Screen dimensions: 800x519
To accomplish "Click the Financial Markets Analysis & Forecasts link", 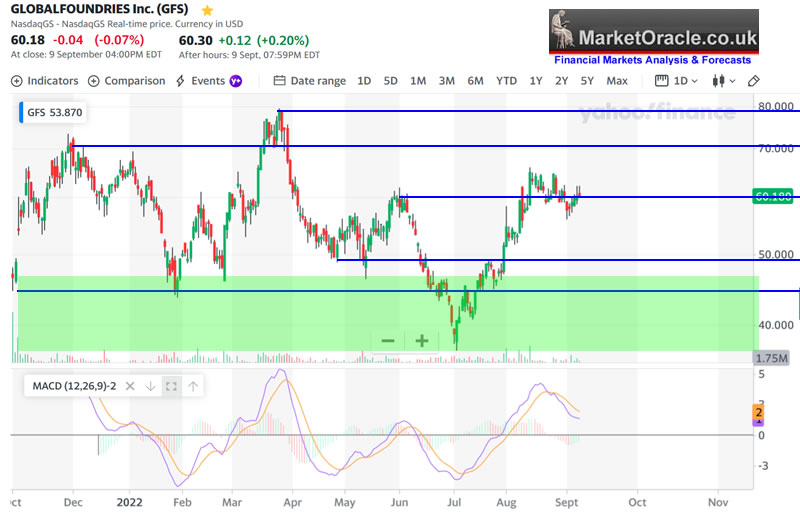I will click(653, 60).
